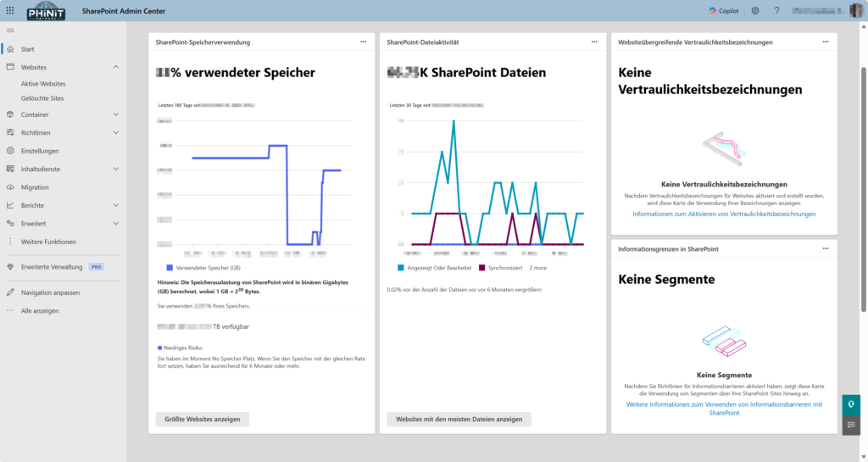Viewport: 868px width, 462px height.
Task: Open more options on SharePoint-Speicherverwendung card
Action: pos(363,42)
